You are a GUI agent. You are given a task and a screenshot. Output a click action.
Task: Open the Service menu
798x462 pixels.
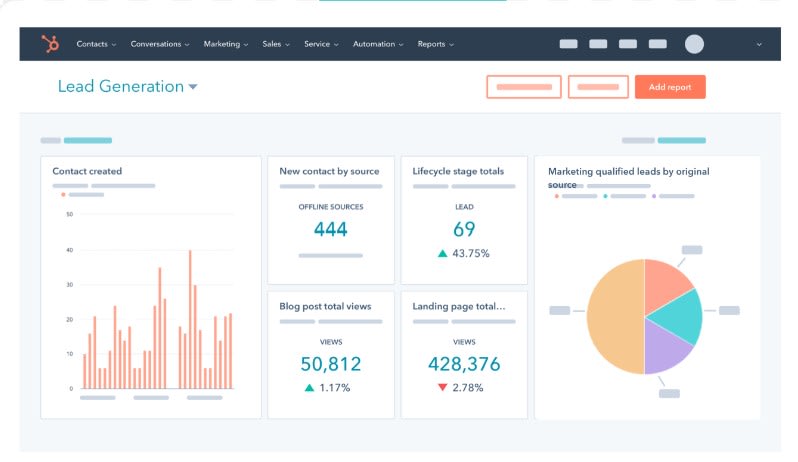tap(321, 44)
